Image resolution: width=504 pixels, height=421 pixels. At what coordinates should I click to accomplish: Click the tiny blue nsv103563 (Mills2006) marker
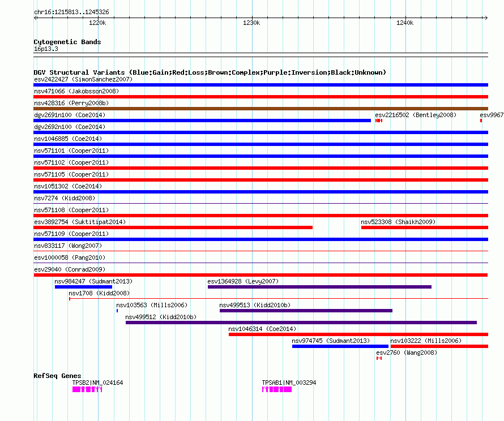117,311
